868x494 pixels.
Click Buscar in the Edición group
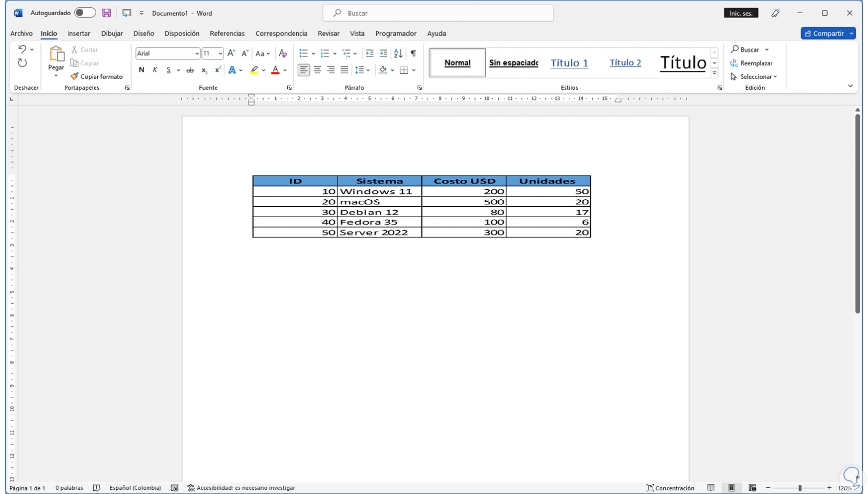[745, 49]
